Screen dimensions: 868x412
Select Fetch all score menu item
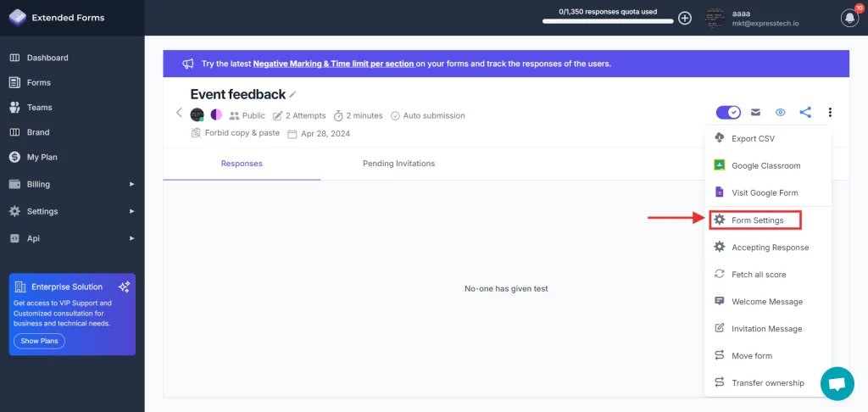[768, 274]
